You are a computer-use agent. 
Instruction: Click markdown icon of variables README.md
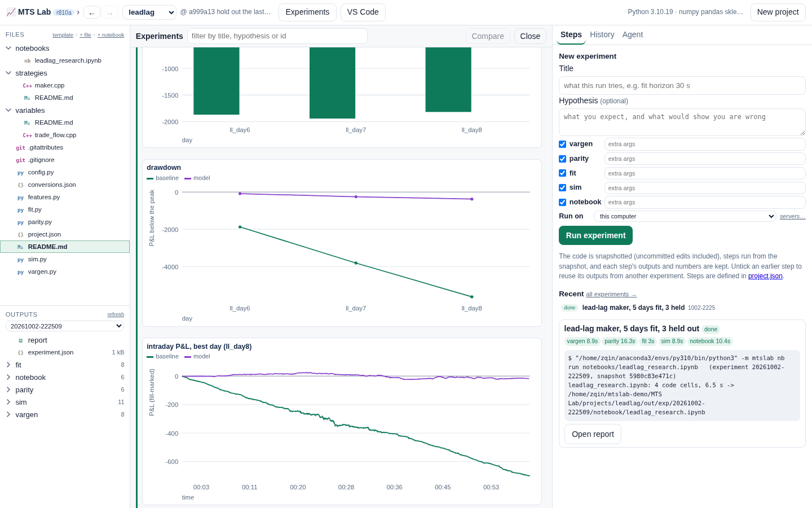pos(27,122)
